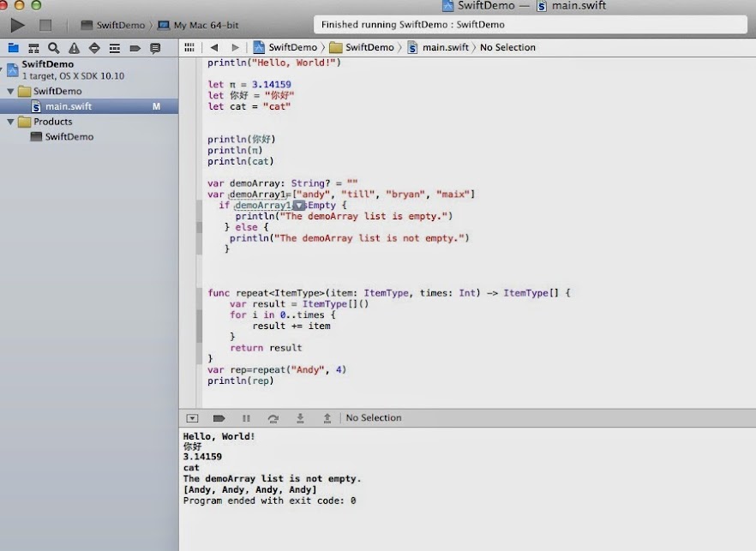Open the Symbol navigator icon
This screenshot has height=551, width=756.
pos(33,48)
